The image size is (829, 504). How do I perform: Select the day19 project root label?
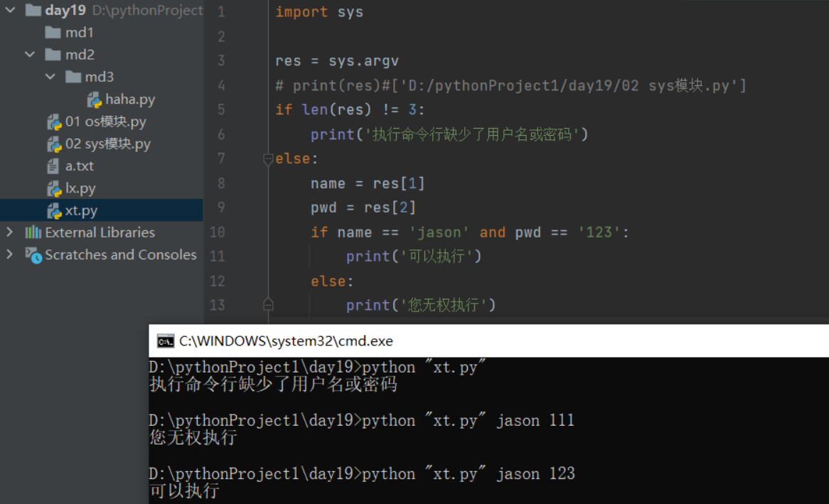(x=65, y=10)
